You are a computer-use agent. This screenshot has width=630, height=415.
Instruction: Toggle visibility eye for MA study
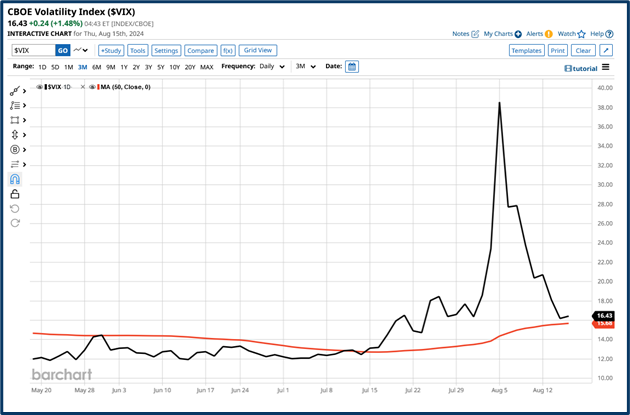[92, 87]
